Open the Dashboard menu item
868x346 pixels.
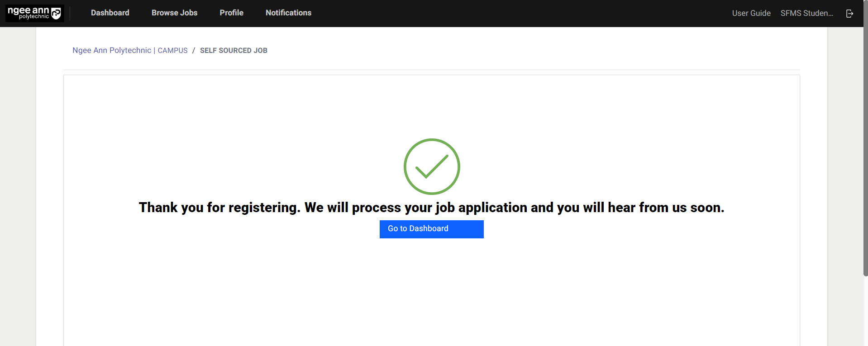point(110,13)
